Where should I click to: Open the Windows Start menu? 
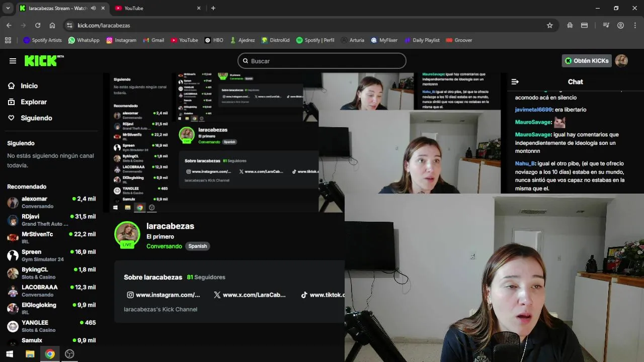click(x=9, y=354)
